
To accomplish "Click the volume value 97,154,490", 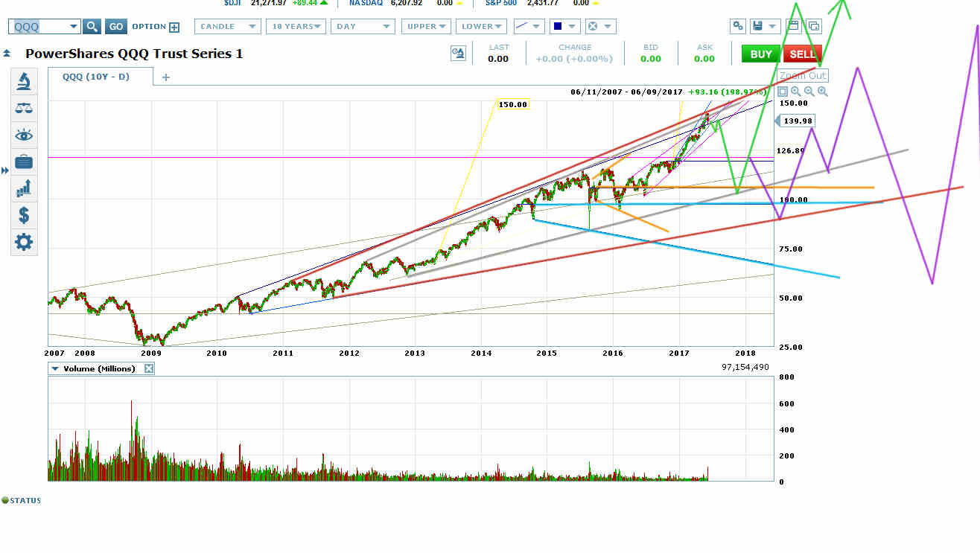I will (745, 368).
